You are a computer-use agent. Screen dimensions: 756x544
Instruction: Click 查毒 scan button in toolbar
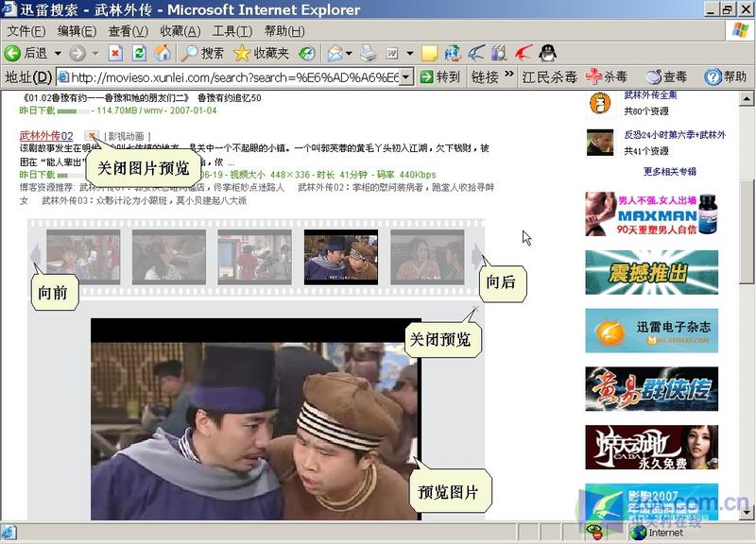coord(666,76)
